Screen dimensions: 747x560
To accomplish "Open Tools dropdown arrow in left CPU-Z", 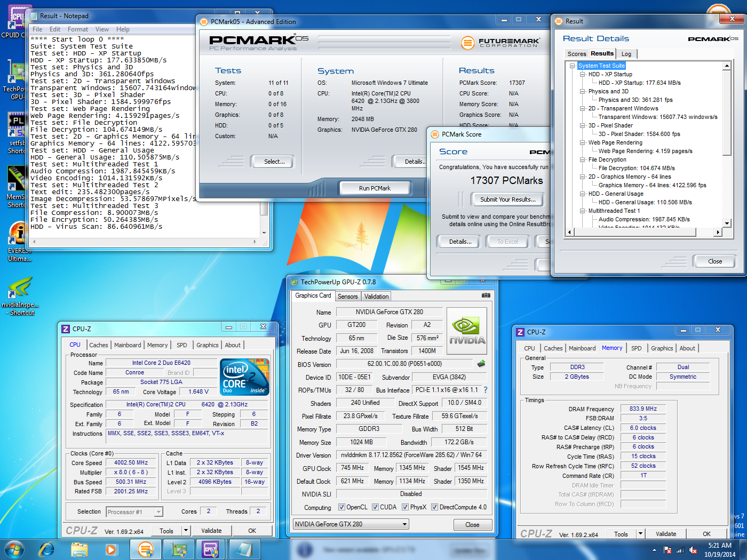I will 186,531.
